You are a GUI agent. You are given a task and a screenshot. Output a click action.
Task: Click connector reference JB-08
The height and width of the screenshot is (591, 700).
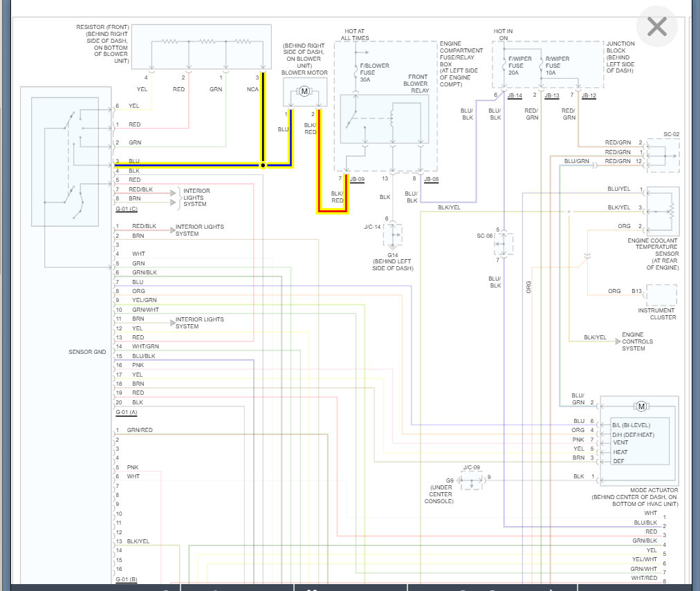(431, 179)
